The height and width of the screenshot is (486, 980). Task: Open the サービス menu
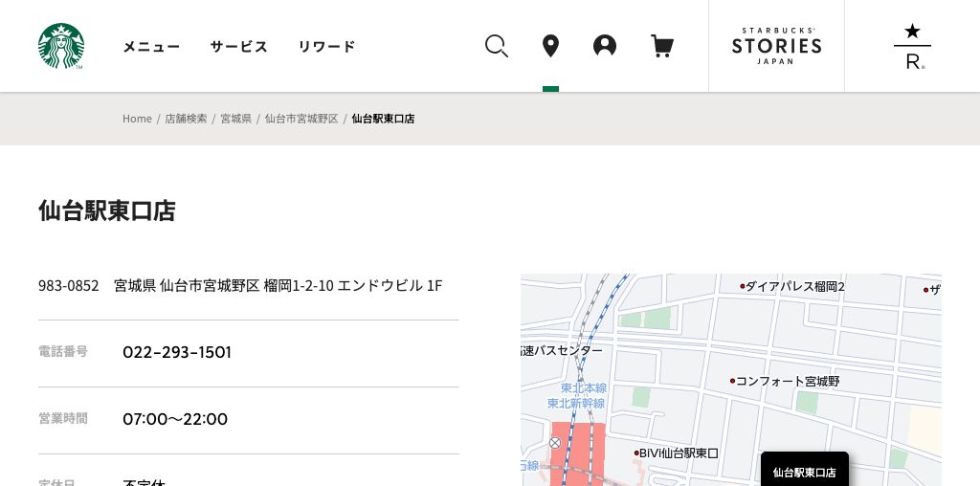[x=238, y=47]
